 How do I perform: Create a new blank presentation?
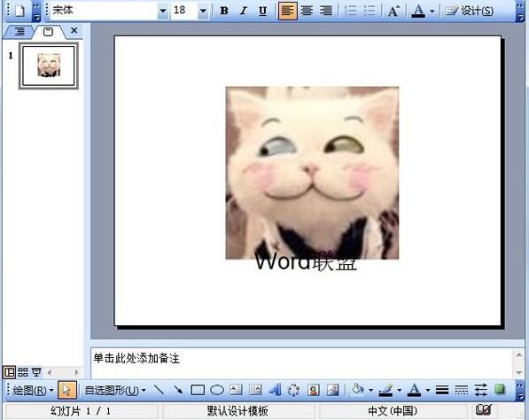pyautogui.click(x=19, y=11)
